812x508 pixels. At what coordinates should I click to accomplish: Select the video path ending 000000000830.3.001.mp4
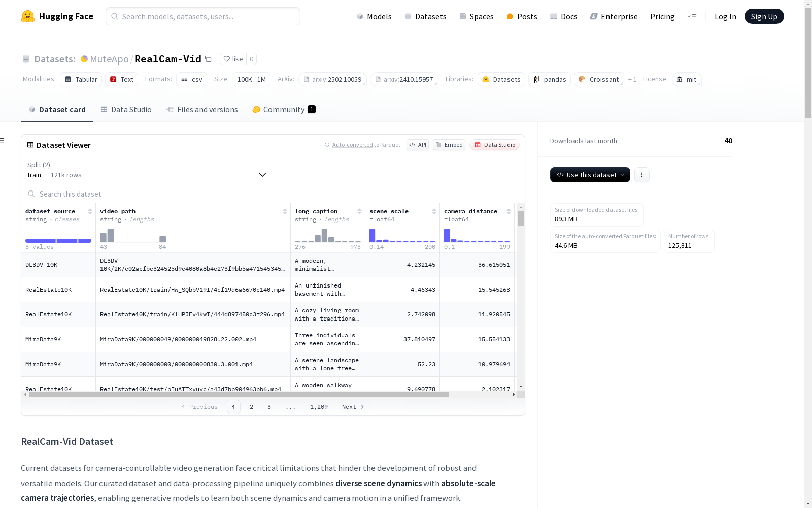point(193,364)
